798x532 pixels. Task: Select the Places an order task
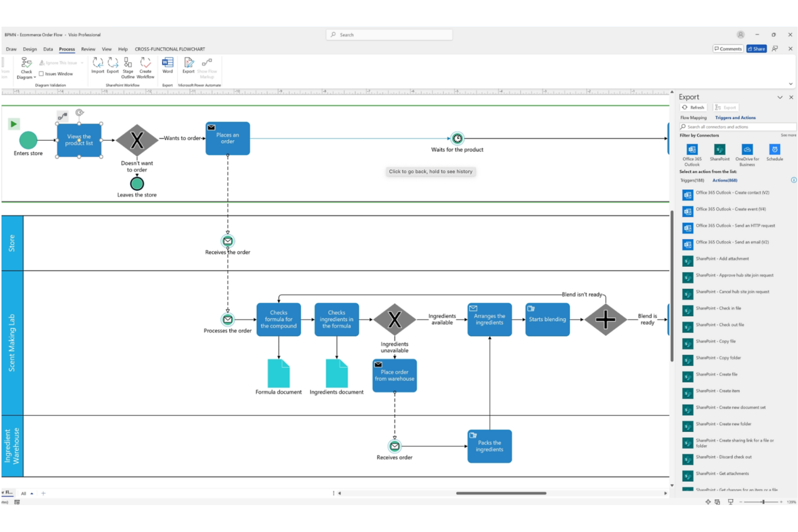(x=228, y=139)
